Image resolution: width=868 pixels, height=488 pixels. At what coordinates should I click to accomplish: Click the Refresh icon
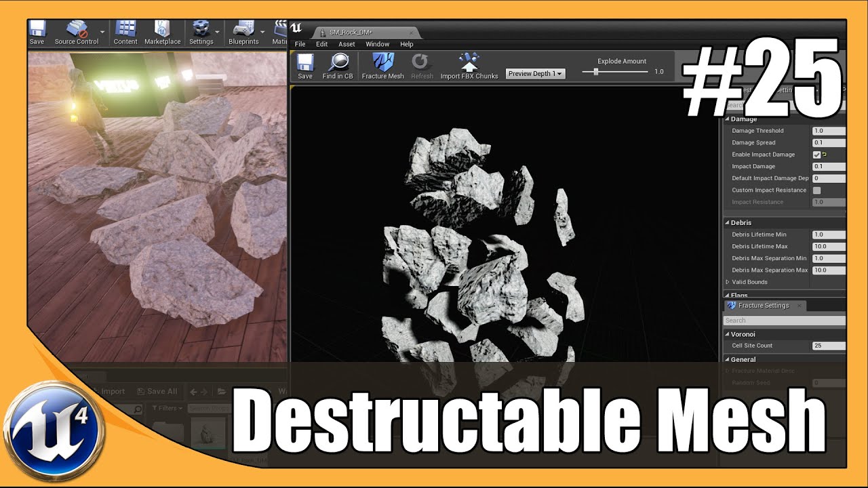click(422, 66)
